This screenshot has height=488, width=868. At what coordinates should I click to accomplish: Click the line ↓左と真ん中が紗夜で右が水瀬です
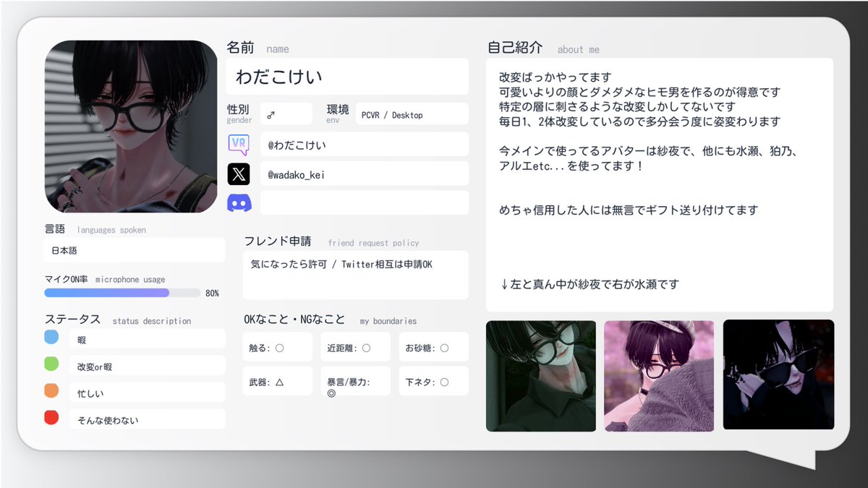point(590,284)
